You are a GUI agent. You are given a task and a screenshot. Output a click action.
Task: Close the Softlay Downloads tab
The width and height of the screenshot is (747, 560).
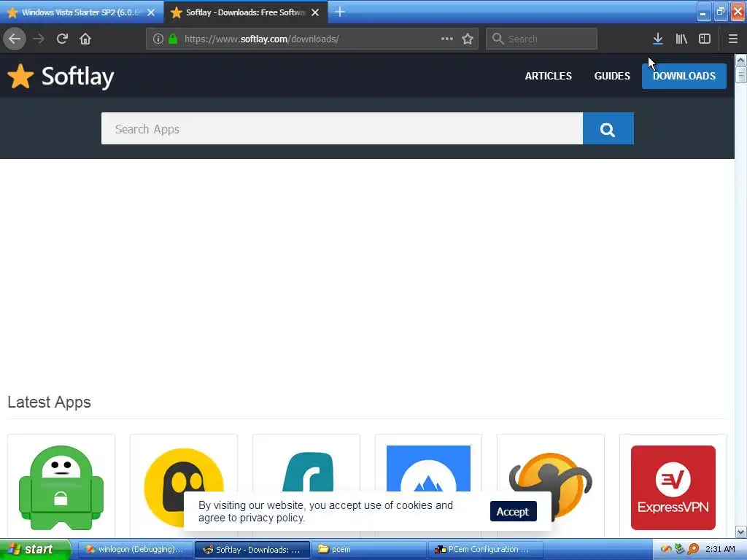[x=315, y=12]
